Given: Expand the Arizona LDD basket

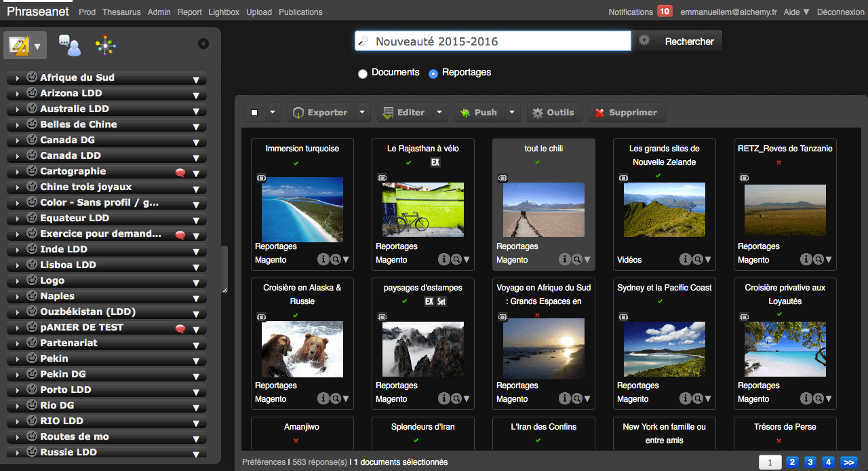Looking at the screenshot, I should [x=17, y=94].
